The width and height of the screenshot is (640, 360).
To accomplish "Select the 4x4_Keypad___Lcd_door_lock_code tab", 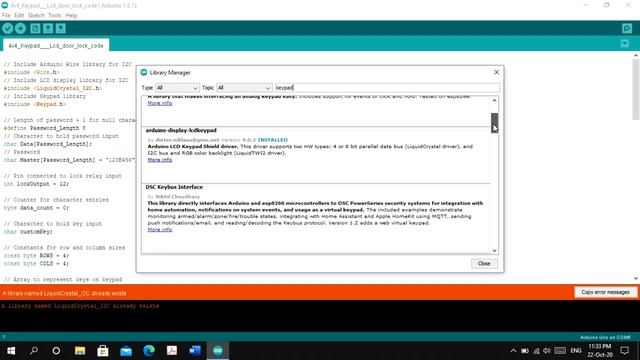I will (56, 46).
